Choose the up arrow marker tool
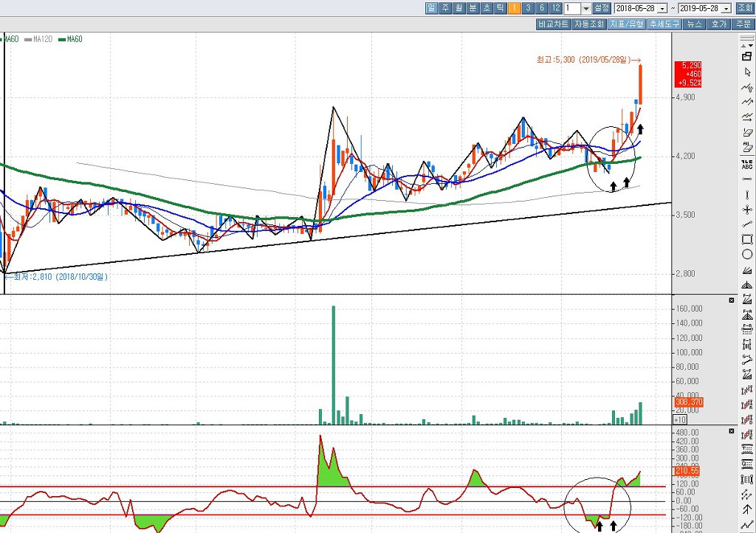This screenshot has width=756, height=533. coord(747,509)
